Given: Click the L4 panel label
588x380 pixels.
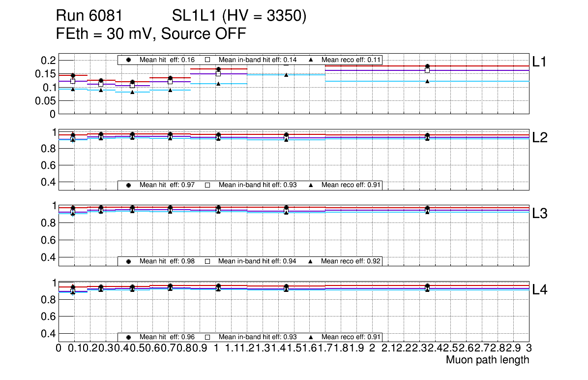Looking at the screenshot, I should [540, 290].
